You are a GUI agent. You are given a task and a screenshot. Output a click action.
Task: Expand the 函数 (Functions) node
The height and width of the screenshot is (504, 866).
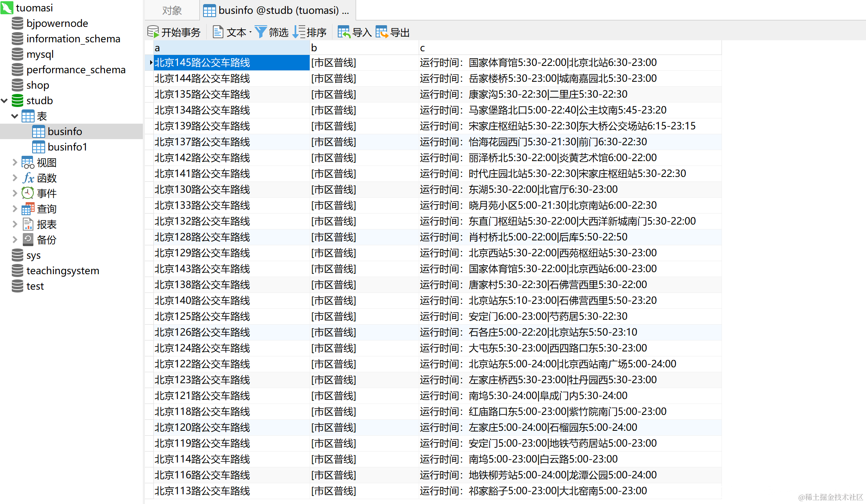click(x=15, y=178)
